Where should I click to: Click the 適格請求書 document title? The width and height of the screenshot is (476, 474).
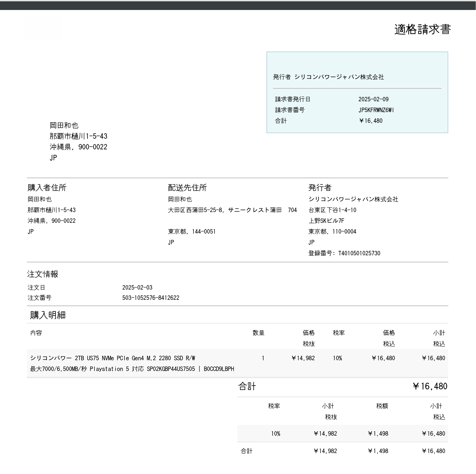[422, 29]
